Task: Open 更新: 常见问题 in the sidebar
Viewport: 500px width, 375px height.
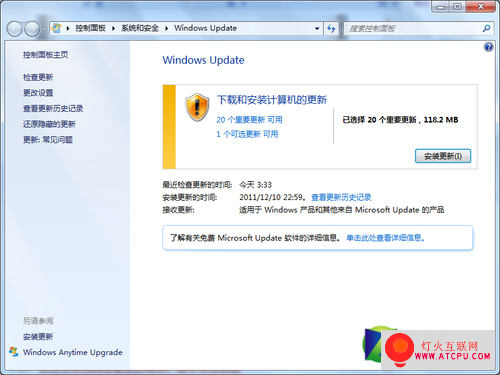Action: click(x=48, y=139)
